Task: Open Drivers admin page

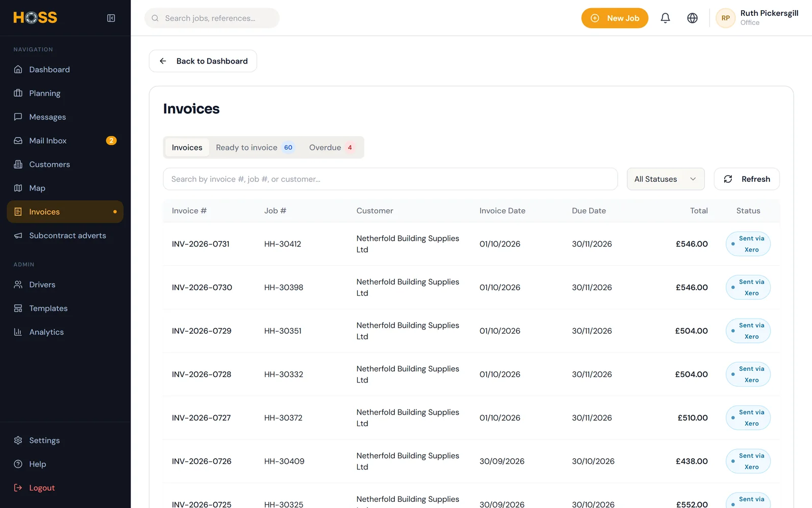Action: (65, 284)
